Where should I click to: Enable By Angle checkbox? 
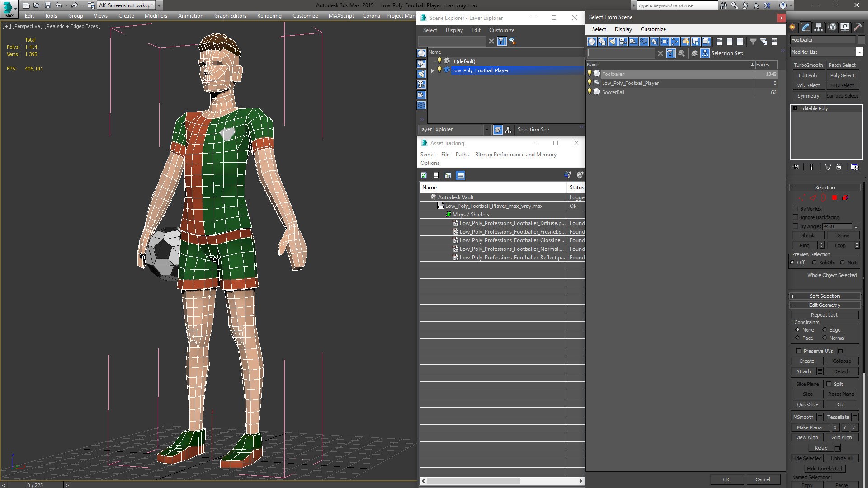[796, 226]
